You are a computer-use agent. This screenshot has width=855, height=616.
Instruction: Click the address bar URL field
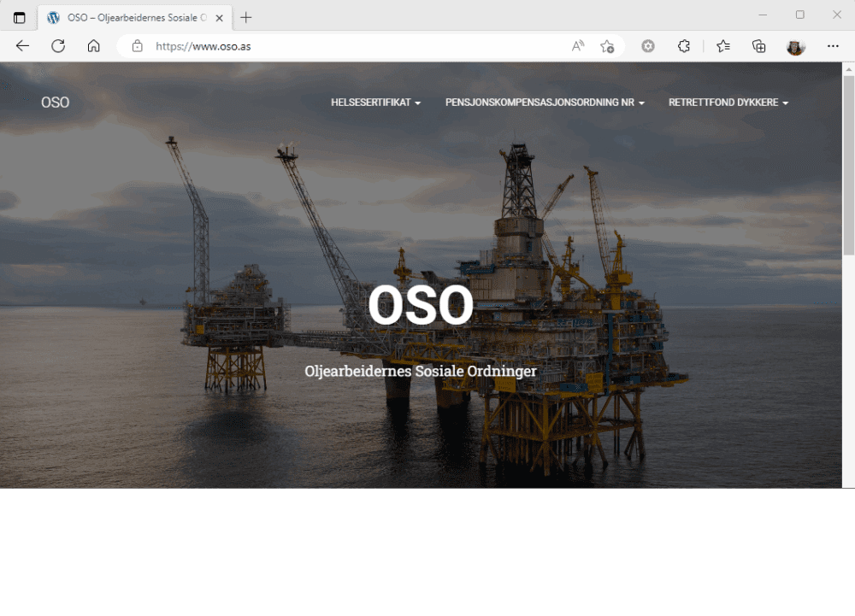tap(342, 46)
